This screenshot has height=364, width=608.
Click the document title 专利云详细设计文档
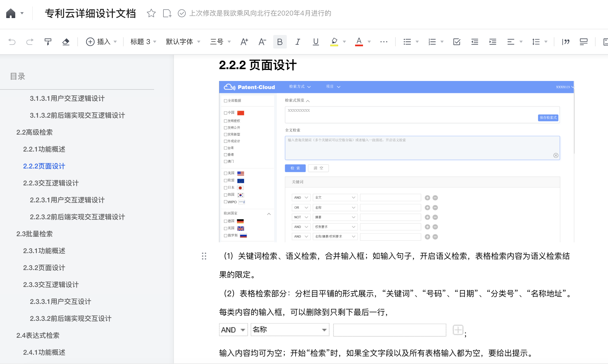pos(90,13)
